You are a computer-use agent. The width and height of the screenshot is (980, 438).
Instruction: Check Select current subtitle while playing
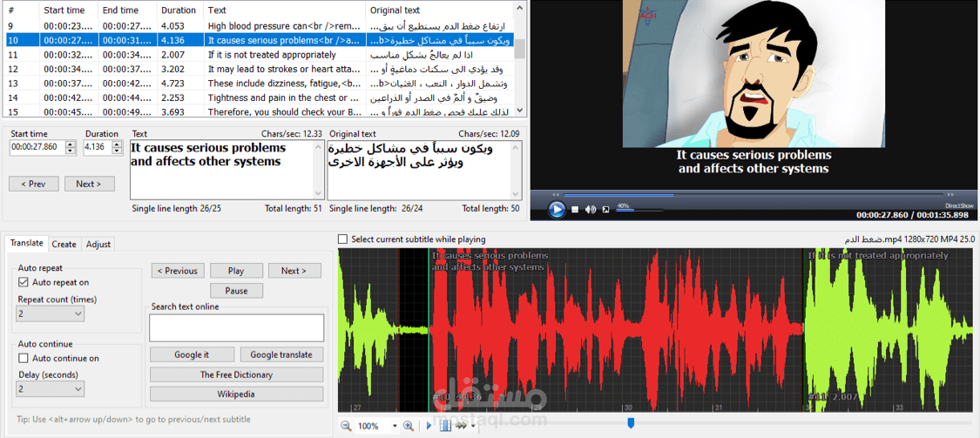point(342,239)
